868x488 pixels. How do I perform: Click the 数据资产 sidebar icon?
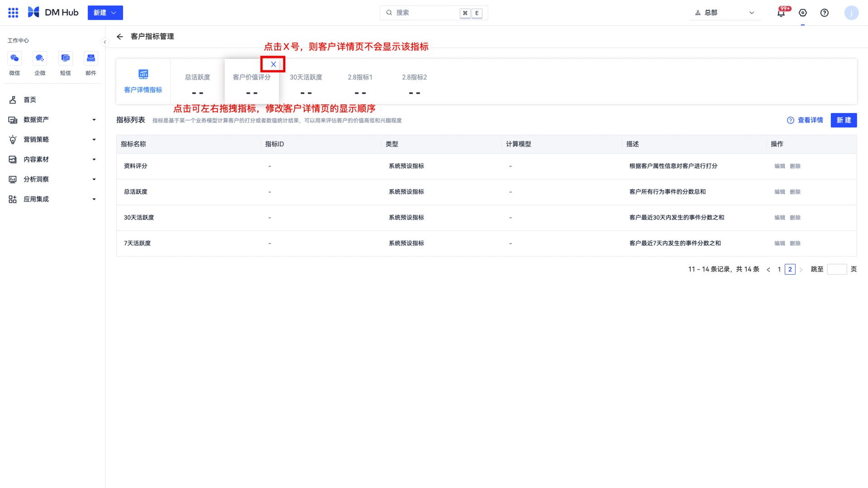13,120
